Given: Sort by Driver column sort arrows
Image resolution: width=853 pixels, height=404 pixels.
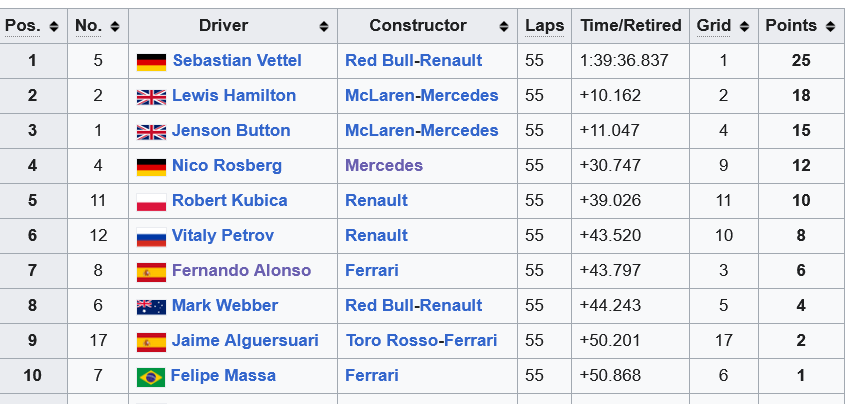Looking at the screenshot, I should click(x=324, y=26).
